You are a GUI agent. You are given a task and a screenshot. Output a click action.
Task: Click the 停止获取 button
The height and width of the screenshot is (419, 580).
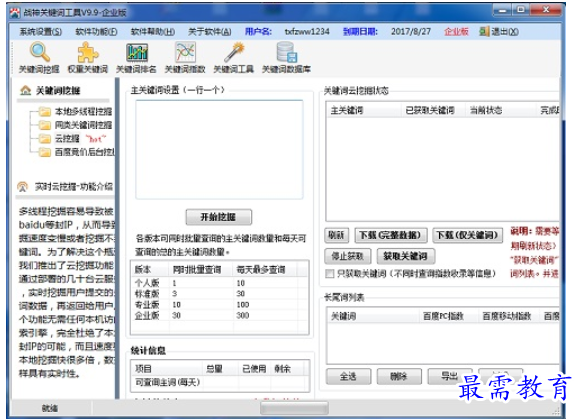tap(348, 256)
